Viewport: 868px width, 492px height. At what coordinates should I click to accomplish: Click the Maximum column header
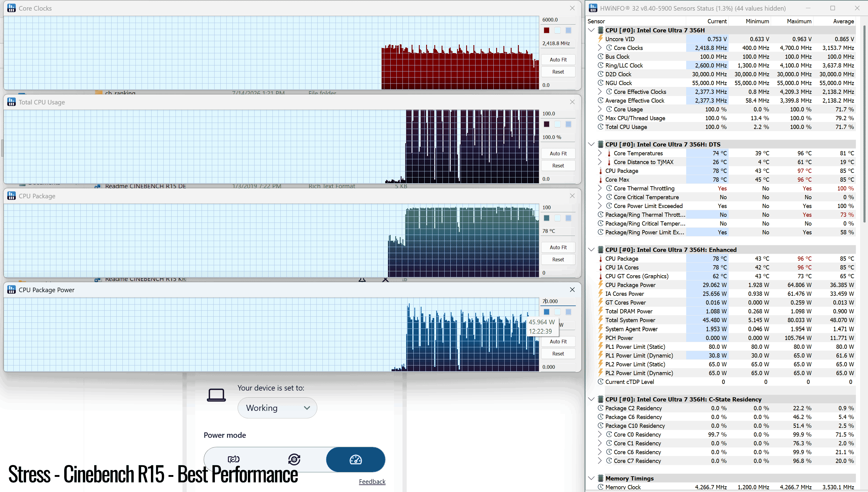(799, 21)
